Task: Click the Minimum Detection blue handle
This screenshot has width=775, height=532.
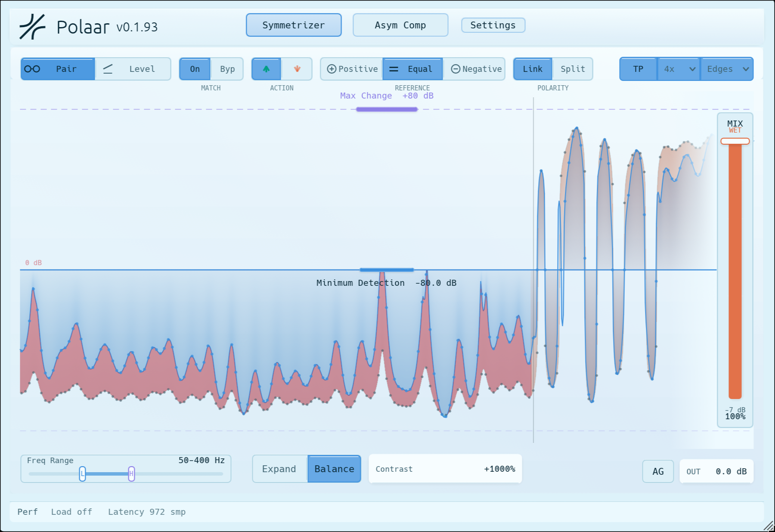Action: [x=387, y=270]
